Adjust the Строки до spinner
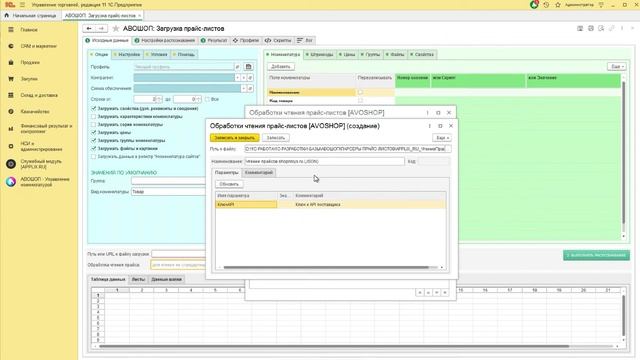This screenshot has height=360, width=640. tap(198, 99)
